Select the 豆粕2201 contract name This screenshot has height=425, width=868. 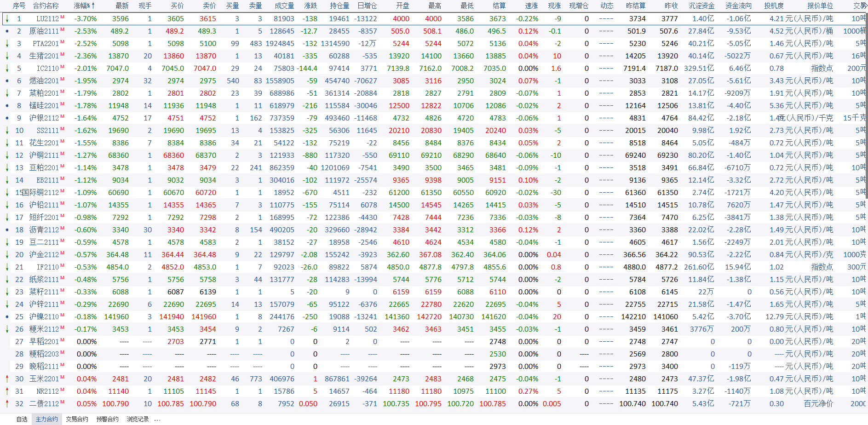[x=44, y=168]
